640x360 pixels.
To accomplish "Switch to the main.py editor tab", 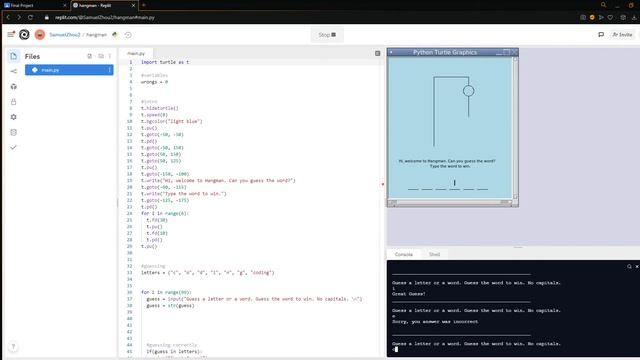I will [136, 53].
